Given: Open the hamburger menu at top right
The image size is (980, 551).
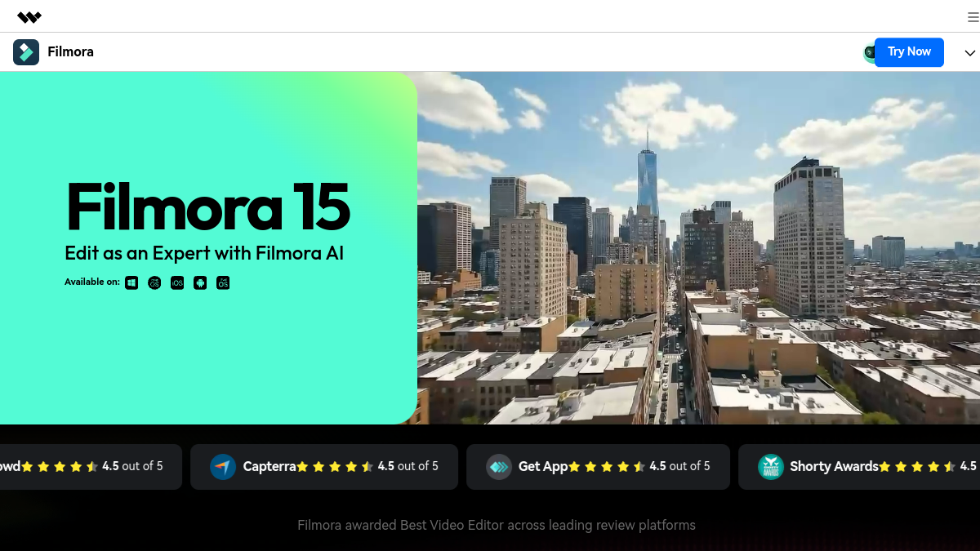Looking at the screenshot, I should (973, 17).
